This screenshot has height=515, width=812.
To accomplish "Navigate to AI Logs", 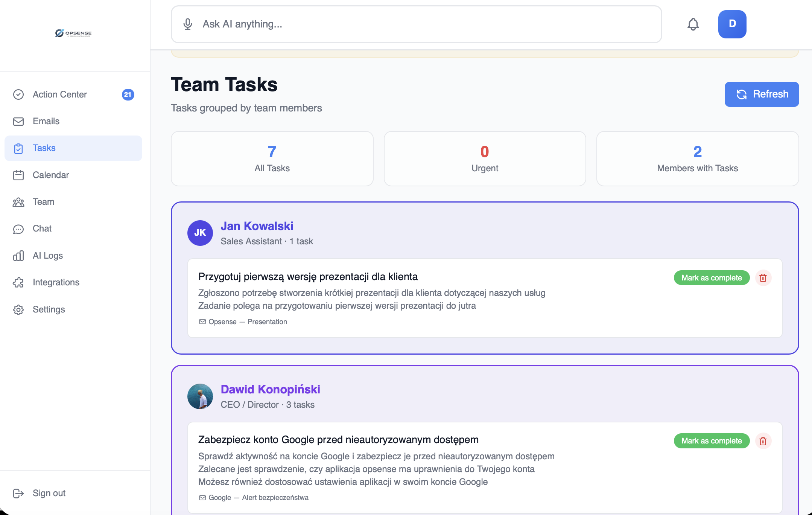I will coord(47,256).
